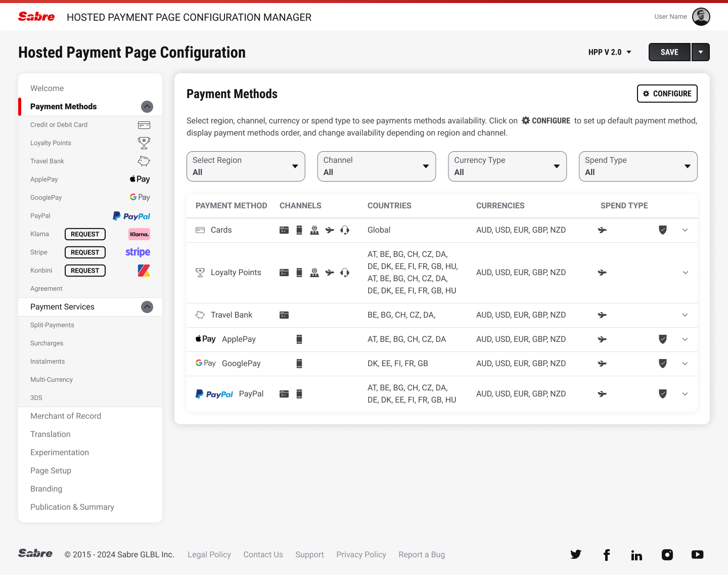This screenshot has width=728, height=575.
Task: Open Instagram link in footer
Action: pyautogui.click(x=667, y=555)
